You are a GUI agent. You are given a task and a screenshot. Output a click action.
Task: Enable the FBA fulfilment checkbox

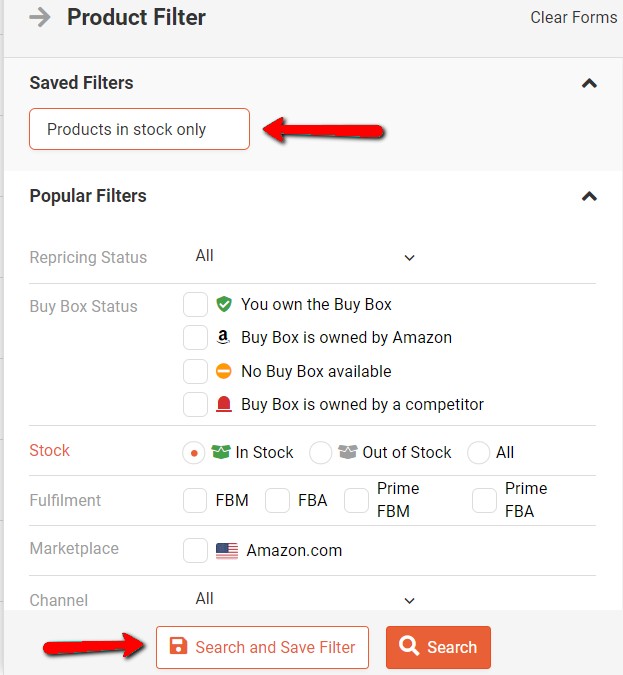277,500
